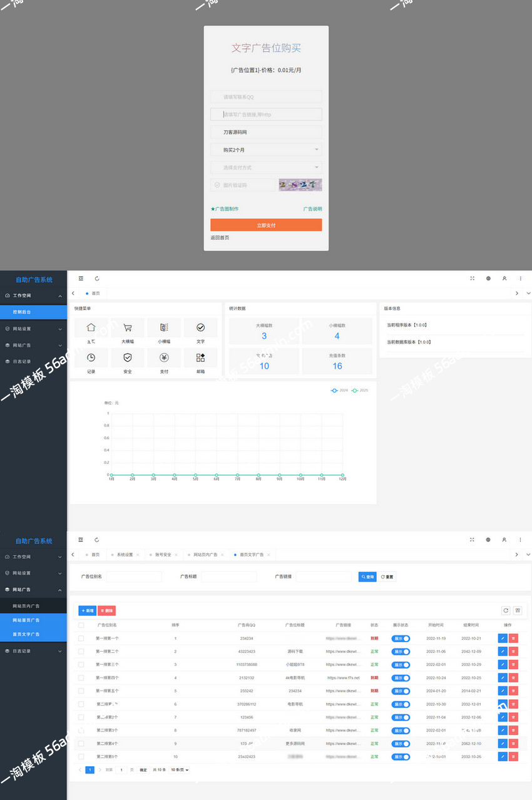Open 首页文字广告 in the sidebar
Image resolution: width=532 pixels, height=800 pixels.
[33, 634]
